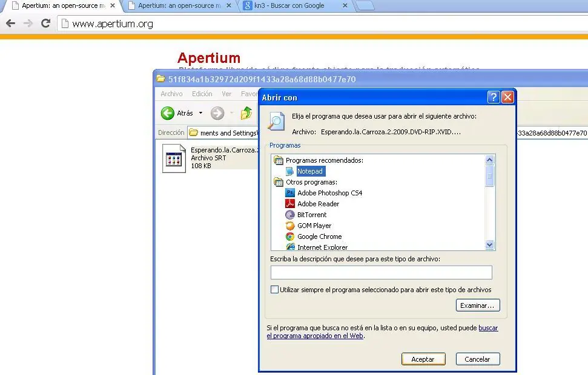
Task: Reload the apertium.org page
Action: (x=46, y=23)
